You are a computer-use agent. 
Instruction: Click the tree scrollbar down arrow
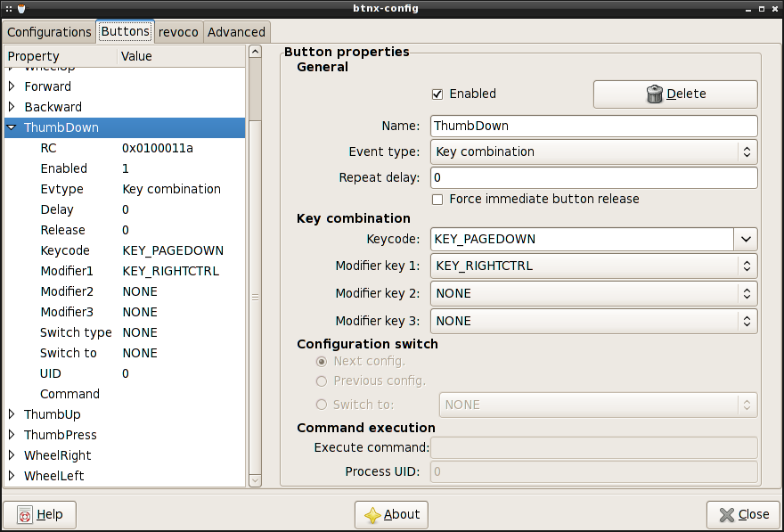pos(255,480)
